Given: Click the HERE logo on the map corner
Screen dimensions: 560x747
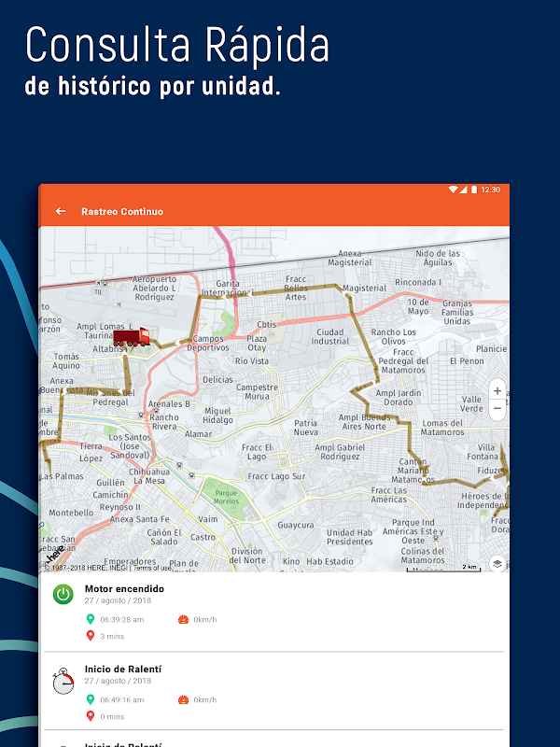Looking at the screenshot, I should 55,556.
